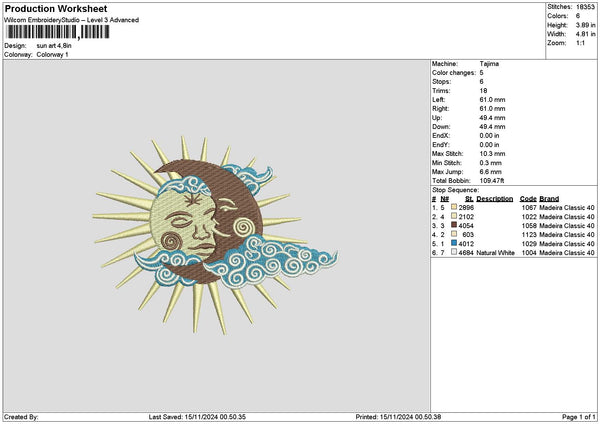Click the Tajima machine value
This screenshot has height=424, width=600.
click(x=489, y=64)
